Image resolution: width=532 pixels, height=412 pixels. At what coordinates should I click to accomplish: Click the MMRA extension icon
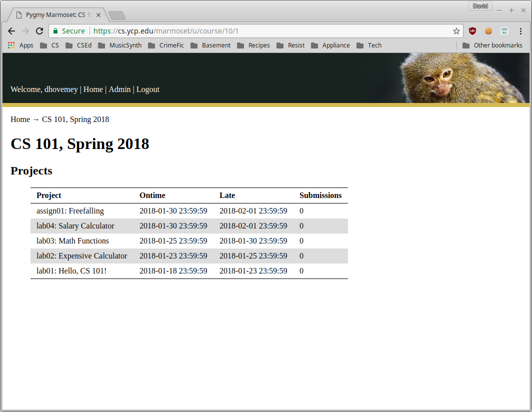pos(504,31)
